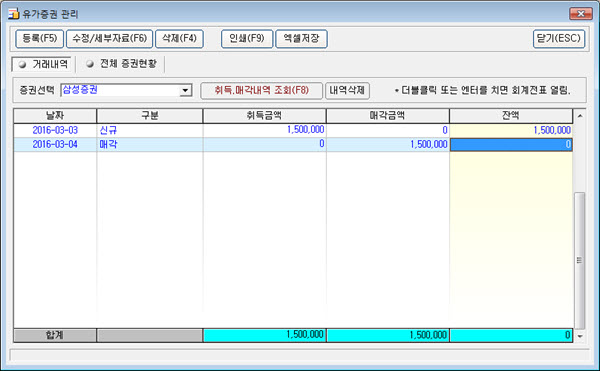The image size is (600, 371).
Task: Click the 매각금액 column header
Action: (388, 116)
